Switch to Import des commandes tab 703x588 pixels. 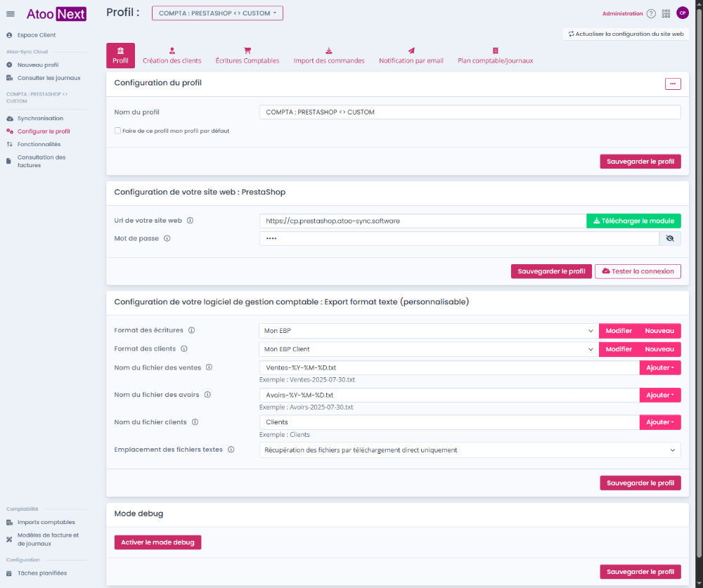coord(329,55)
